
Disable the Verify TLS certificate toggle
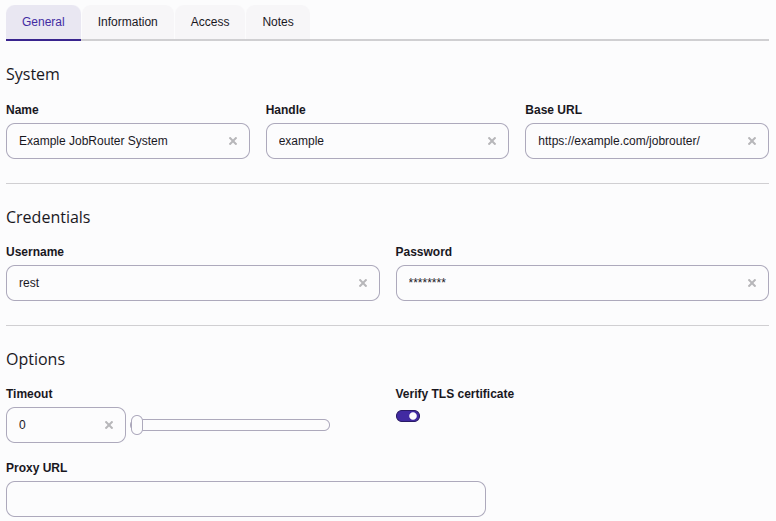tap(408, 416)
